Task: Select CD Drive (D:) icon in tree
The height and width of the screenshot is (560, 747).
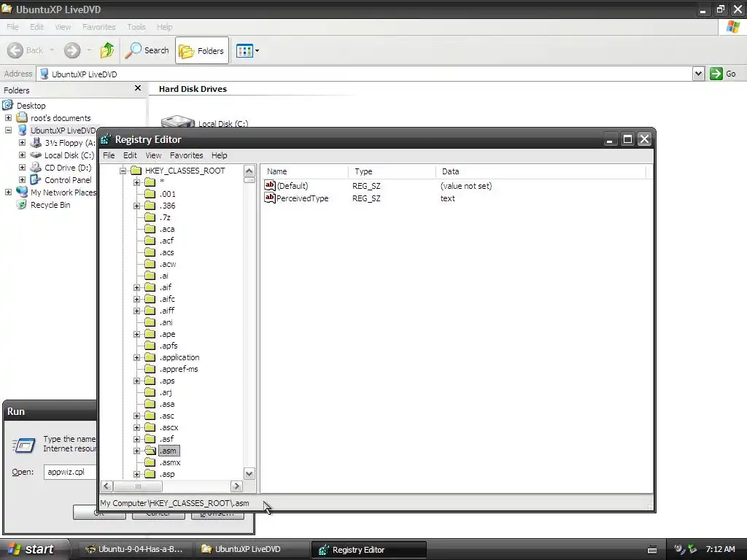Action: tap(36, 167)
